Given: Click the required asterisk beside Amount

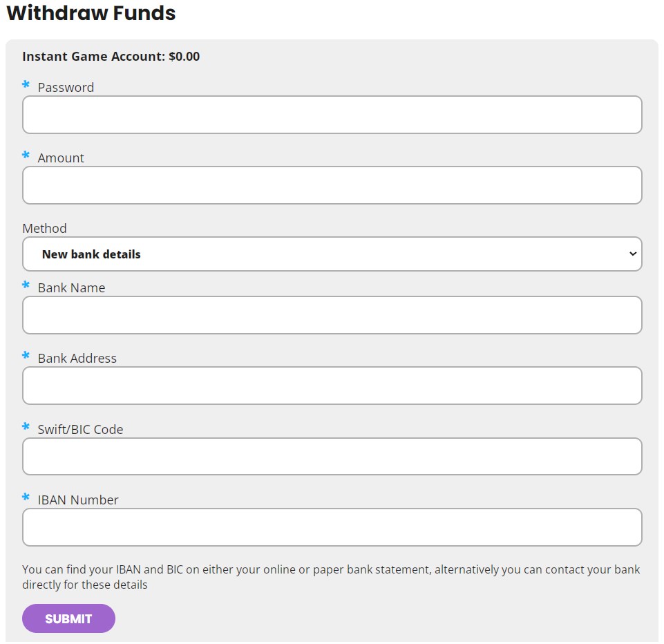Looking at the screenshot, I should pos(26,155).
